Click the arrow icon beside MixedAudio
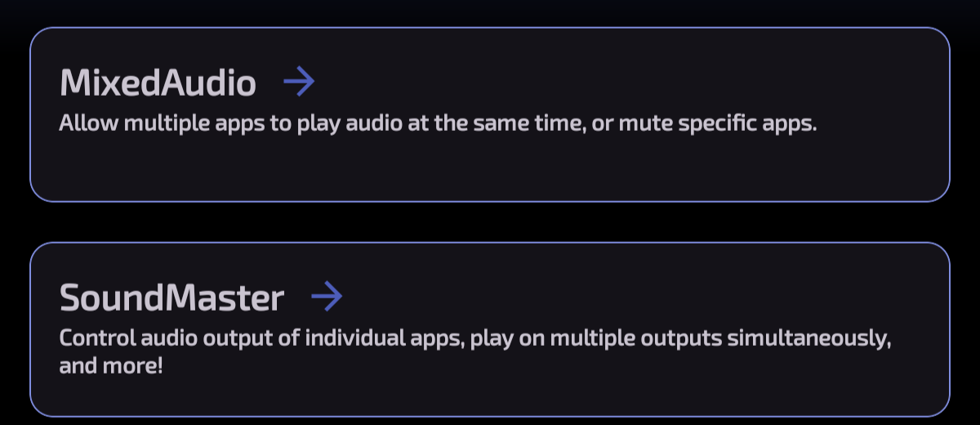This screenshot has width=980, height=425. pos(299,83)
